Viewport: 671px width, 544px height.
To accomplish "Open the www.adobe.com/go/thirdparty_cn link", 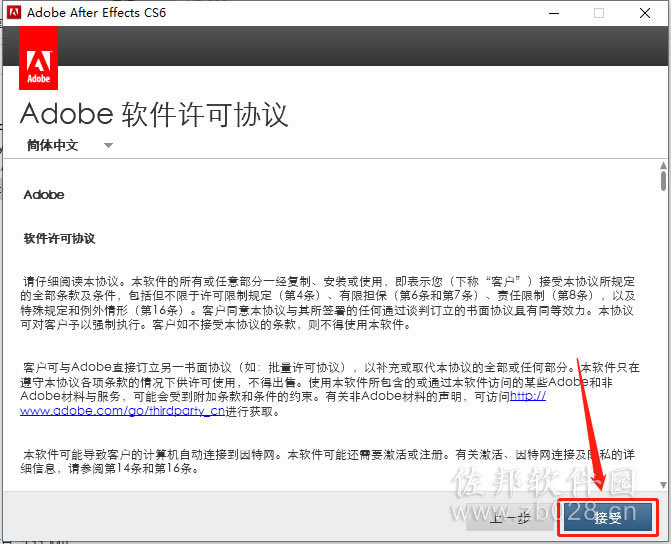I will (x=122, y=411).
